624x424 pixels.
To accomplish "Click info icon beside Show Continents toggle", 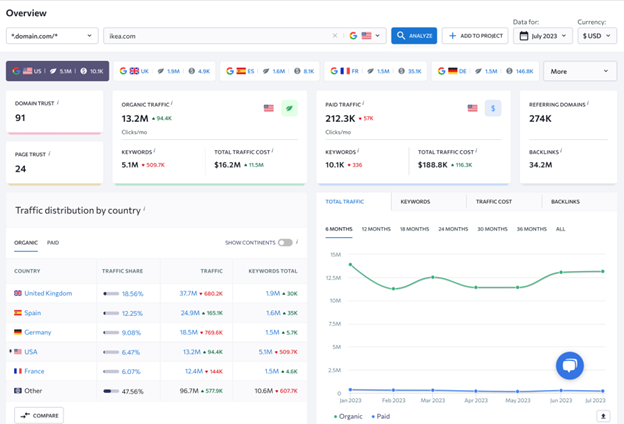I will click(297, 242).
